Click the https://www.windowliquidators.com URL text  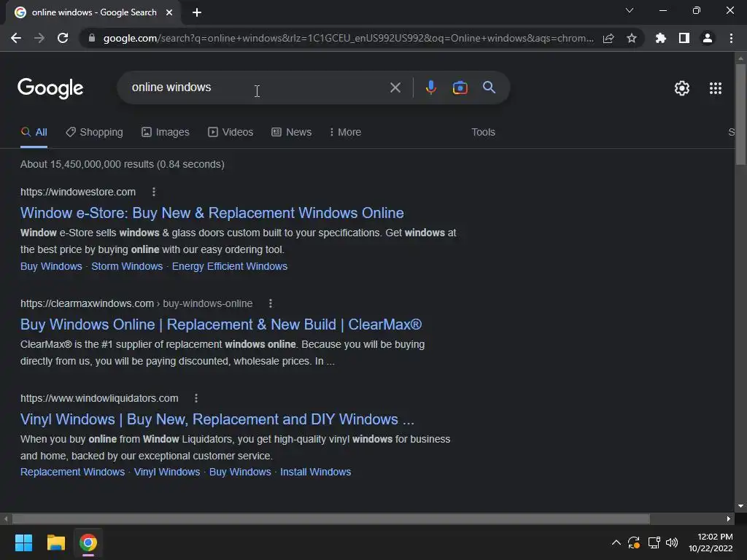99,398
